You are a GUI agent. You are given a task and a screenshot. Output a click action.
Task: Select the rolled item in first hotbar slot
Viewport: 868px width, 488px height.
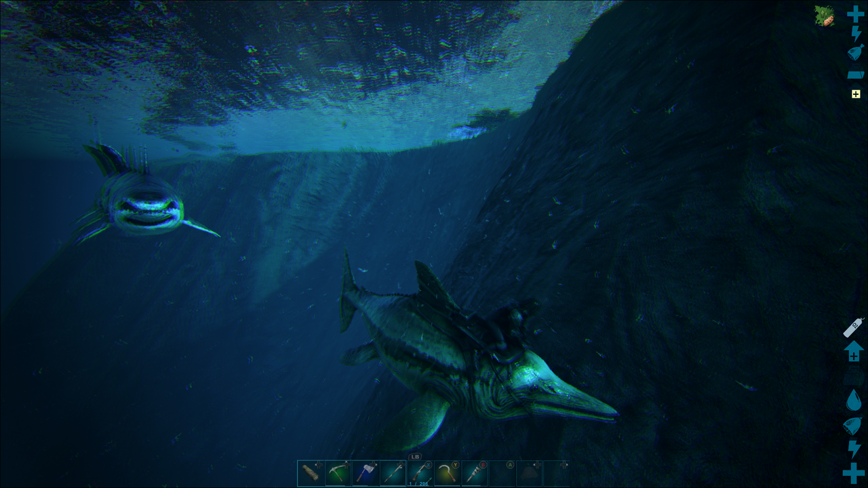click(310, 474)
